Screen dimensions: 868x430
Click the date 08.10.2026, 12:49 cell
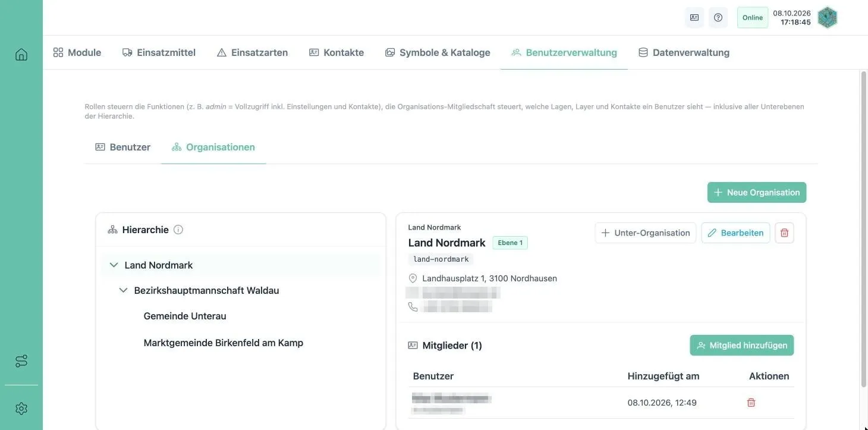pos(662,403)
